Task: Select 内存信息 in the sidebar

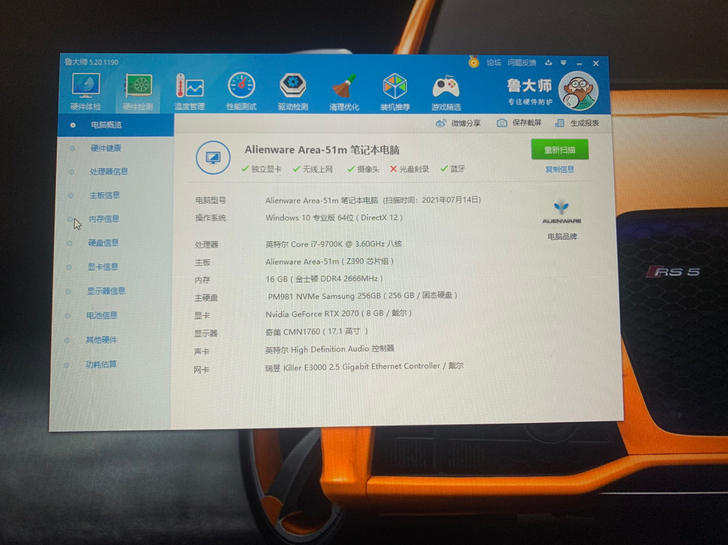Action: (104, 218)
